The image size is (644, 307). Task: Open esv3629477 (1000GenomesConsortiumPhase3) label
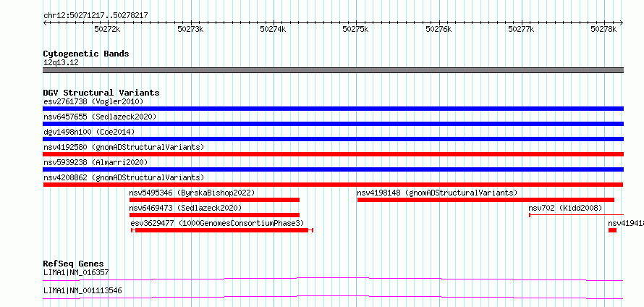217,223
